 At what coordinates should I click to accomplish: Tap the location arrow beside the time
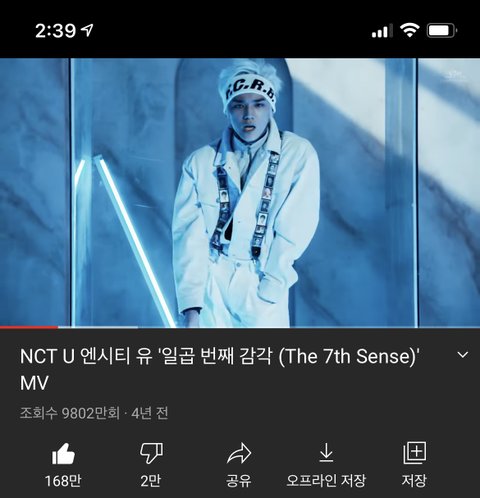pos(88,30)
